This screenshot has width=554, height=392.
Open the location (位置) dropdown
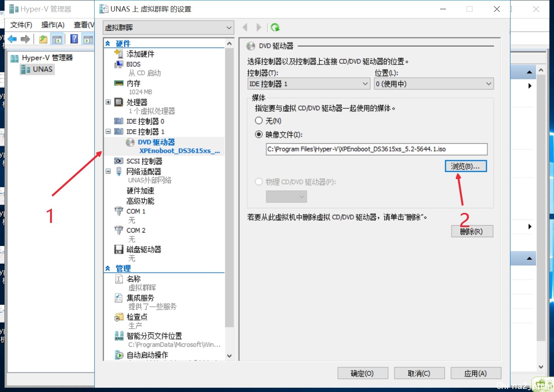pyautogui.click(x=434, y=84)
